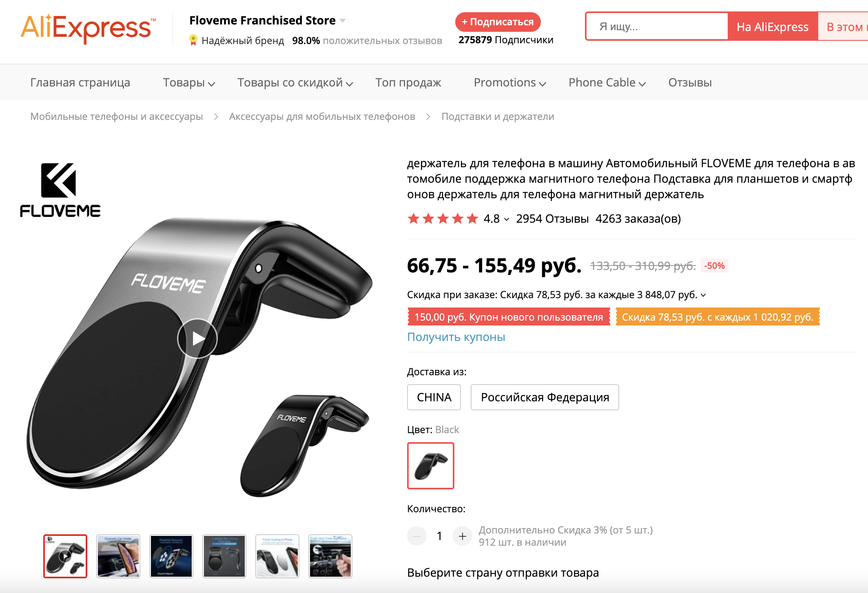Select Российская Федерация shipping origin
Viewport: 868px width, 593px height.
pos(545,397)
